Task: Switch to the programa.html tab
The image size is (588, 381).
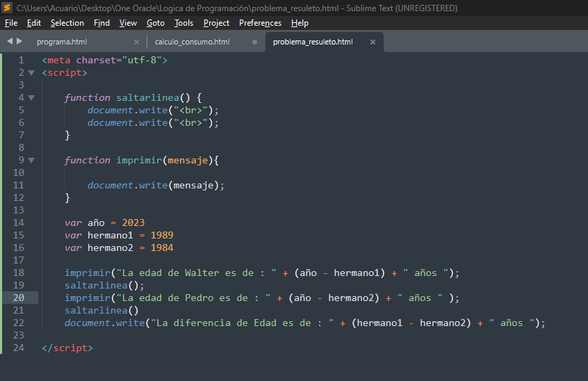Action: click(62, 42)
